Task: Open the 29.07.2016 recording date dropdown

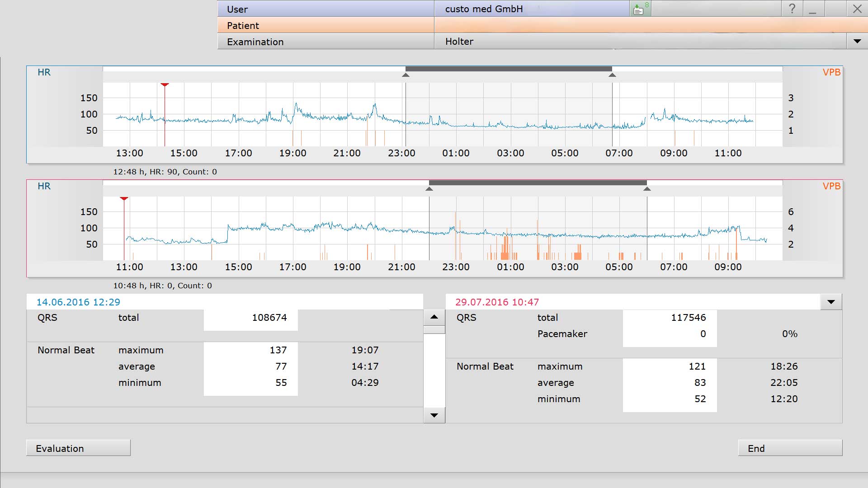Action: tap(831, 302)
